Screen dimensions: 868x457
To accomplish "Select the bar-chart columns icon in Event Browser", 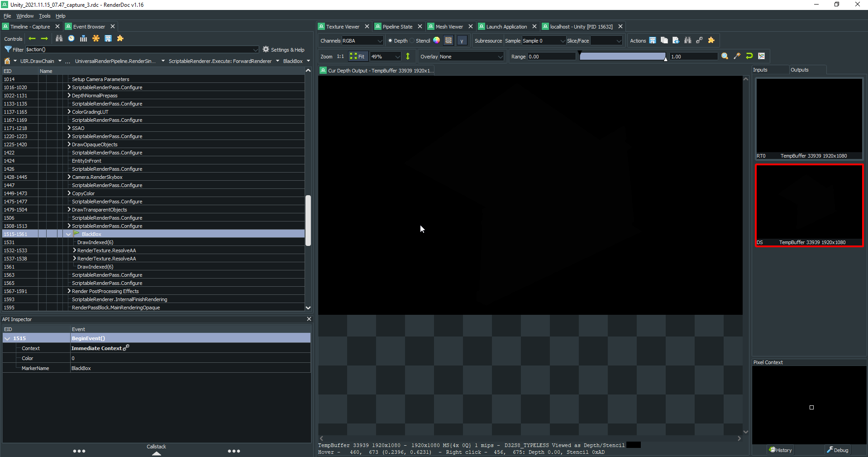I will coord(83,38).
